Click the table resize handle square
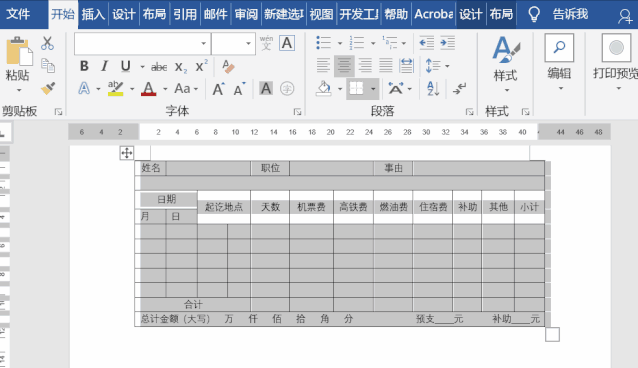Image resolution: width=638 pixels, height=368 pixels. (552, 335)
